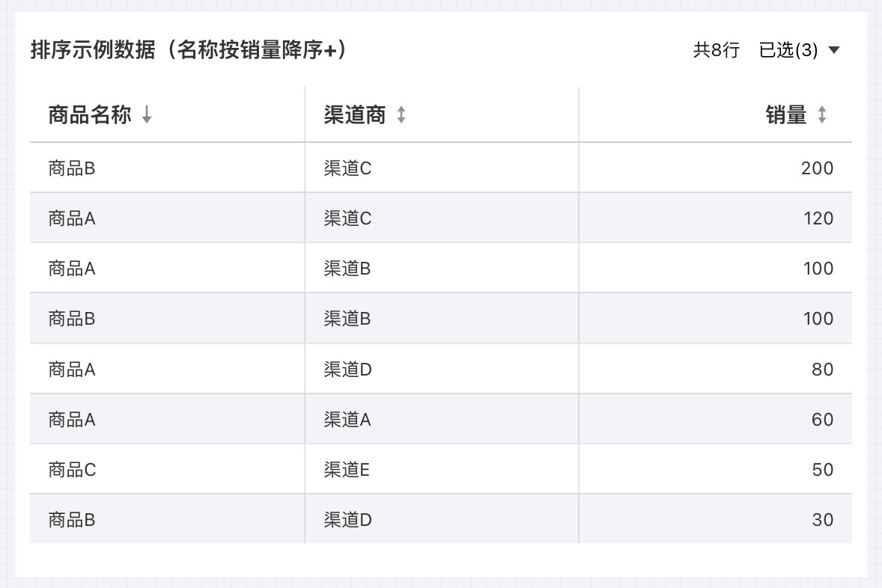Click the 共8行 row count label

(716, 50)
